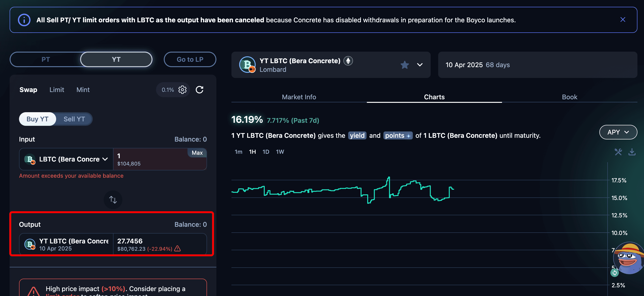Download chart data icon
The height and width of the screenshot is (296, 644).
pyautogui.click(x=632, y=152)
